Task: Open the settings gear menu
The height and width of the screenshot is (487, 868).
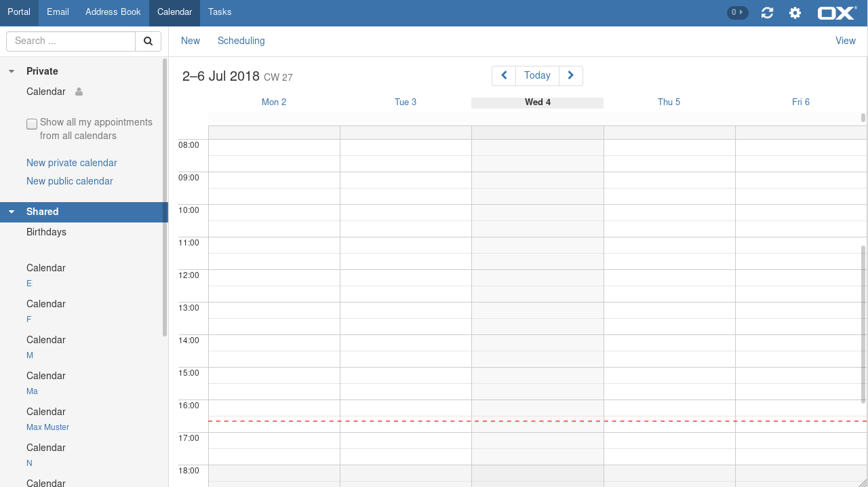Action: 795,13
